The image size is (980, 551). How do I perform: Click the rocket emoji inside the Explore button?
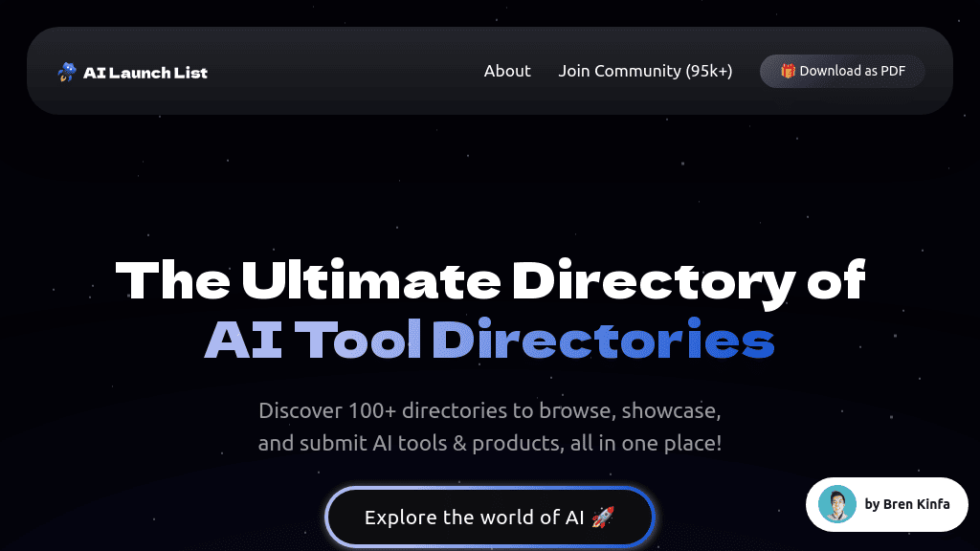pos(604,517)
